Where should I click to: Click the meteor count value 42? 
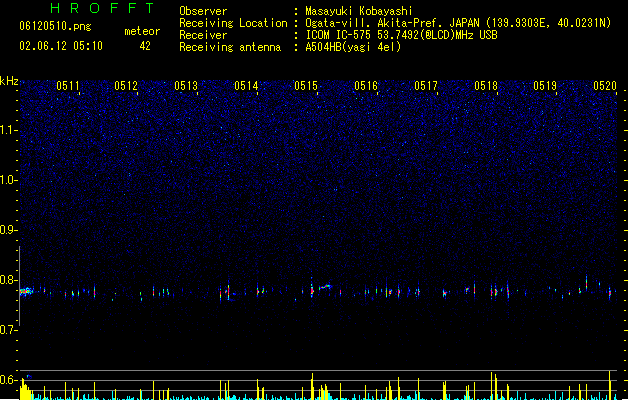tap(145, 46)
